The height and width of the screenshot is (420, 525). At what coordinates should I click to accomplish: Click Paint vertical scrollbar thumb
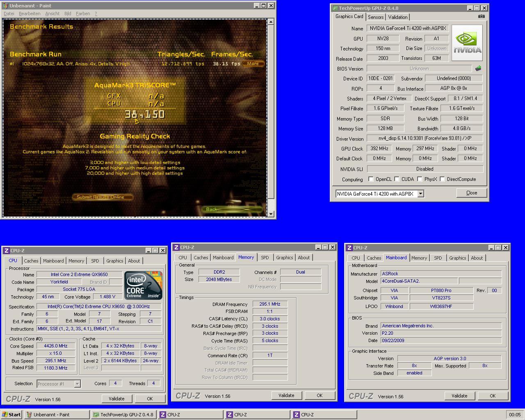coord(271,112)
